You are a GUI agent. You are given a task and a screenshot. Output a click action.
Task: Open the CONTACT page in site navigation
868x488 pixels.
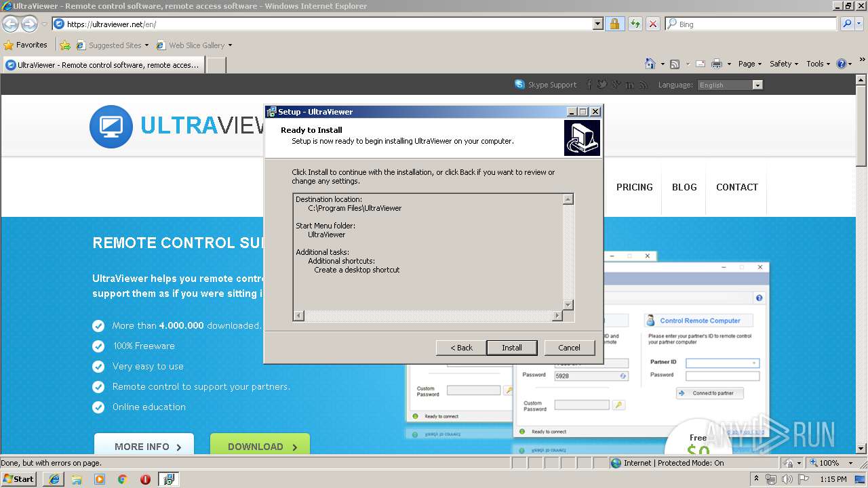pyautogui.click(x=737, y=187)
